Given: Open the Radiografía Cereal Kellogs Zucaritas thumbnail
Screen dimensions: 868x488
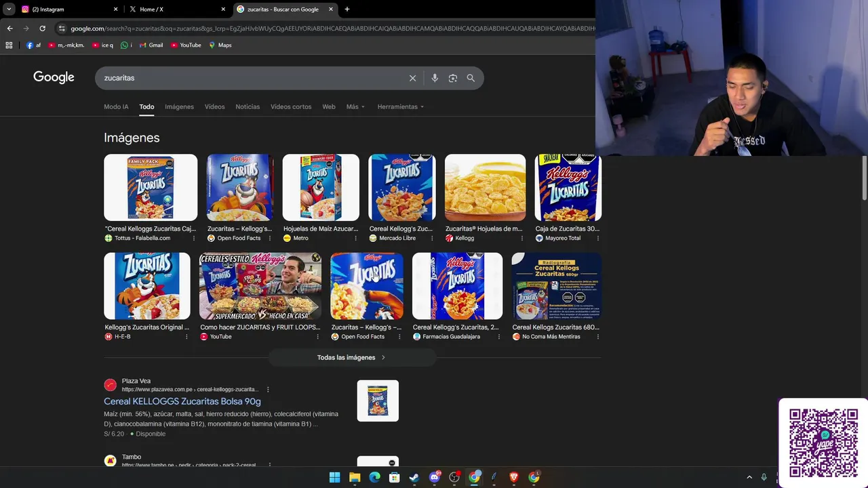Looking at the screenshot, I should click(x=556, y=286).
